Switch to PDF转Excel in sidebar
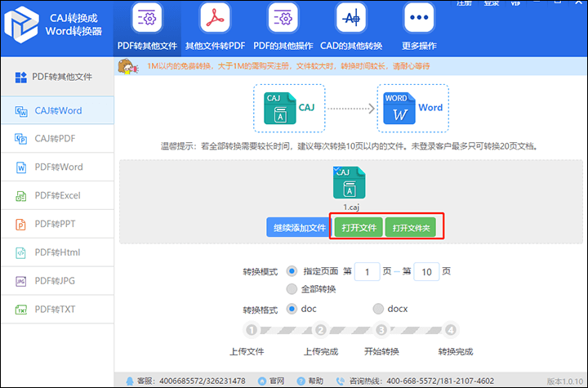Image resolution: width=588 pixels, height=388 pixels. [x=57, y=196]
